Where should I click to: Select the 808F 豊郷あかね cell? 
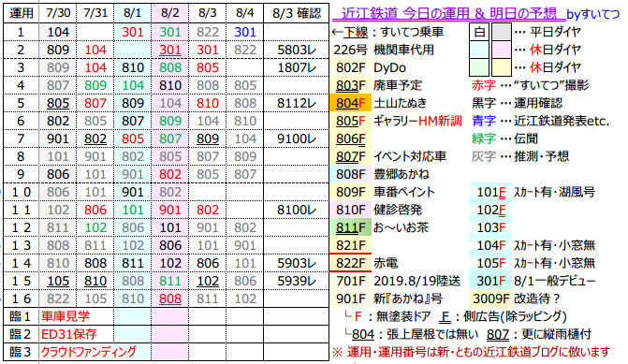pos(351,174)
